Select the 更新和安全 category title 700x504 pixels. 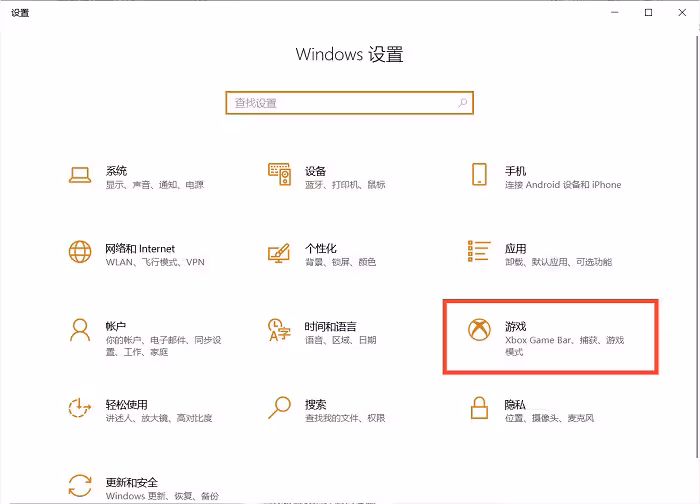132,482
